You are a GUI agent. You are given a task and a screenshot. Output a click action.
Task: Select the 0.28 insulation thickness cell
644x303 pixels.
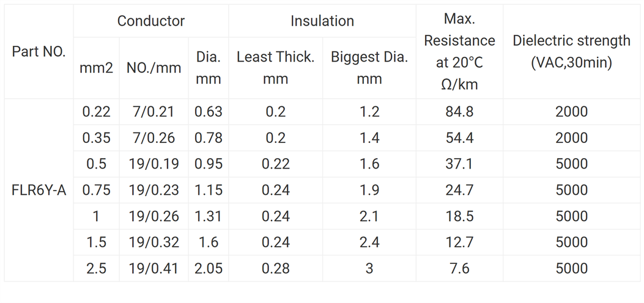click(275, 268)
